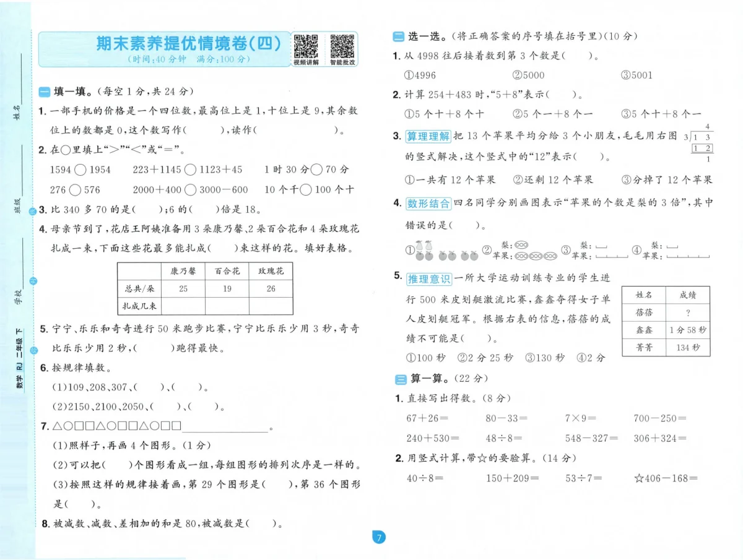Click the cell with value 26
Image resolution: width=743 pixels, height=560 pixels.
271,288
